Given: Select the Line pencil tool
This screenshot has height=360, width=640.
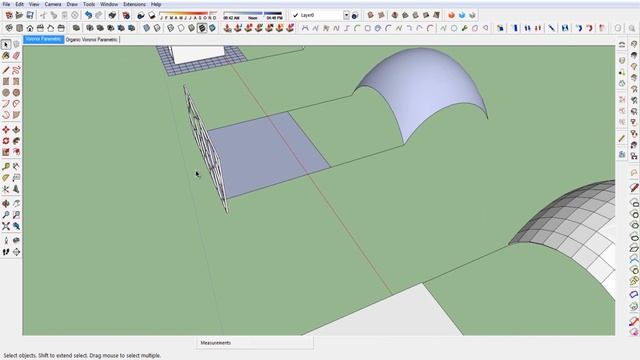Looking at the screenshot, I should (x=6, y=70).
